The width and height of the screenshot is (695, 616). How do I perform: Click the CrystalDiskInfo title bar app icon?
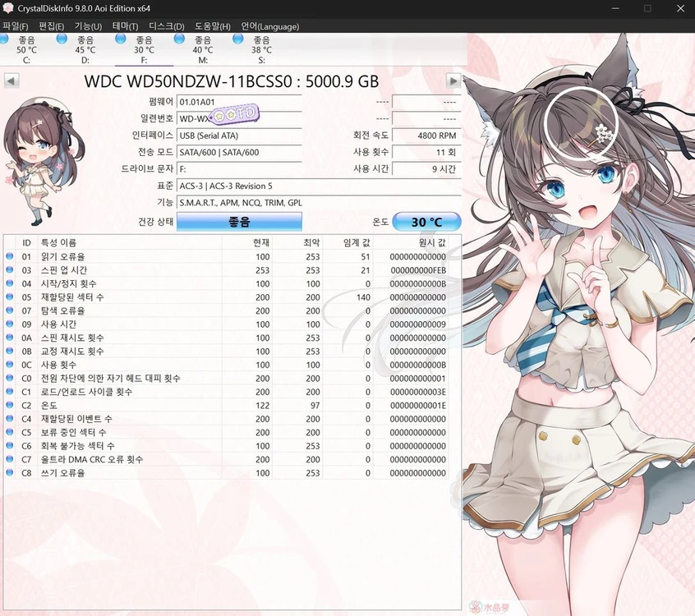click(x=8, y=8)
